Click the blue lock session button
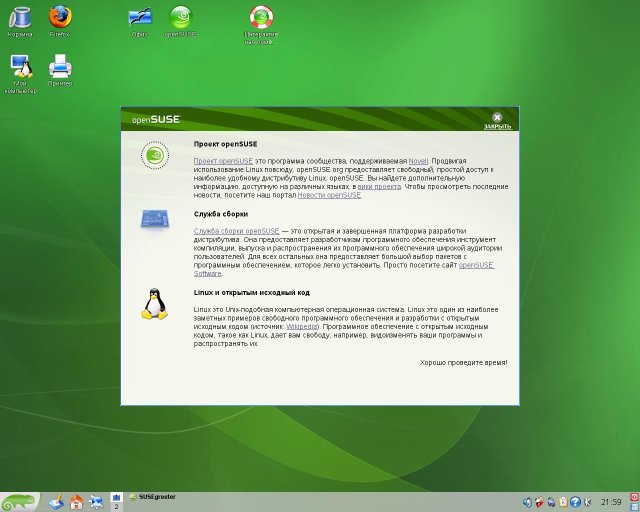 point(634,508)
